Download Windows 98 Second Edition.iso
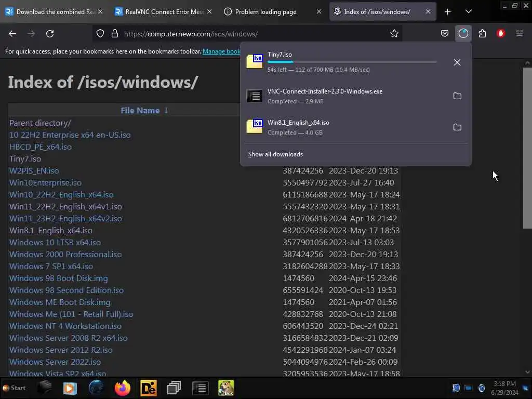532x399 pixels. point(66,290)
